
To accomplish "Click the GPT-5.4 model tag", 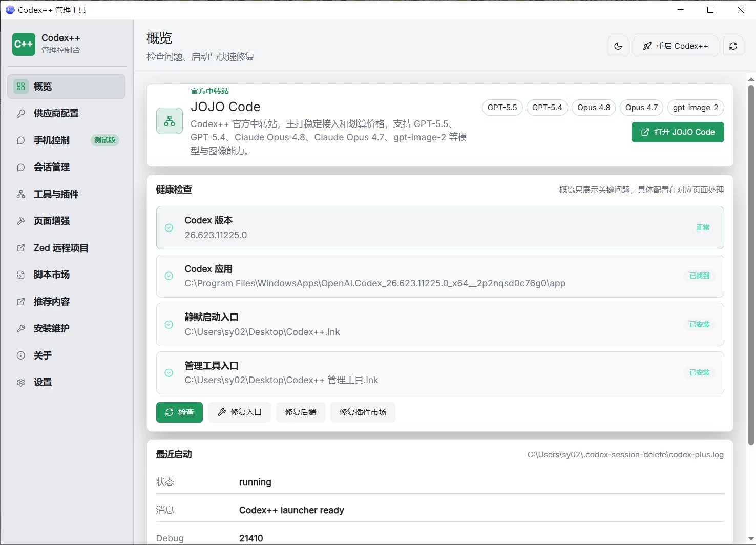I will 547,108.
